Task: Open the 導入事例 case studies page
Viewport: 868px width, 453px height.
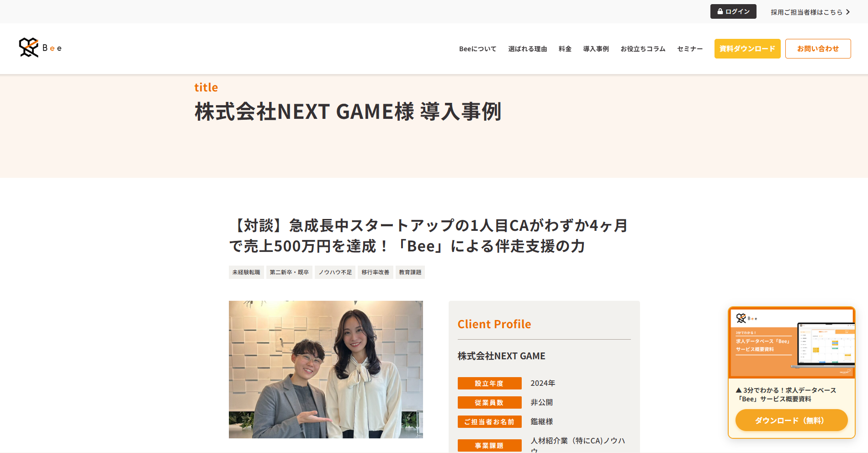Action: pos(596,49)
